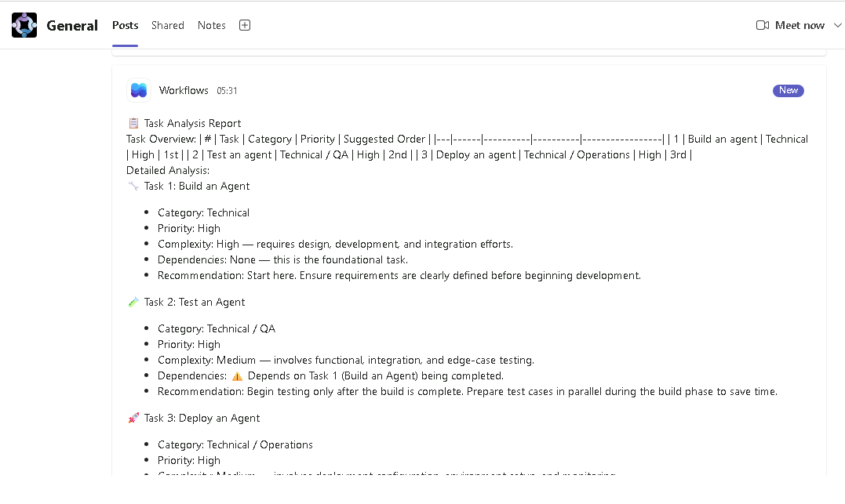This screenshot has height=504, width=845.
Task: Click the Detailed Analysis: line
Action: [168, 170]
